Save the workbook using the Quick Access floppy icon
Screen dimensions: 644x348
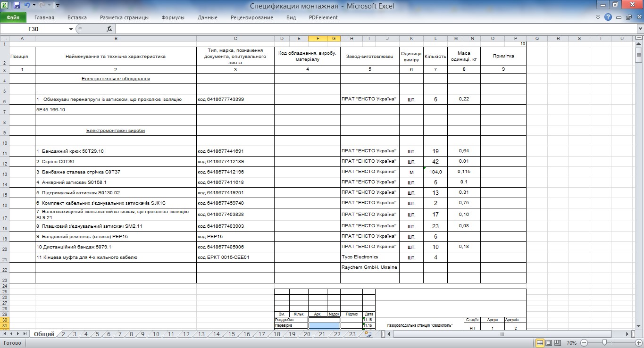[17, 6]
